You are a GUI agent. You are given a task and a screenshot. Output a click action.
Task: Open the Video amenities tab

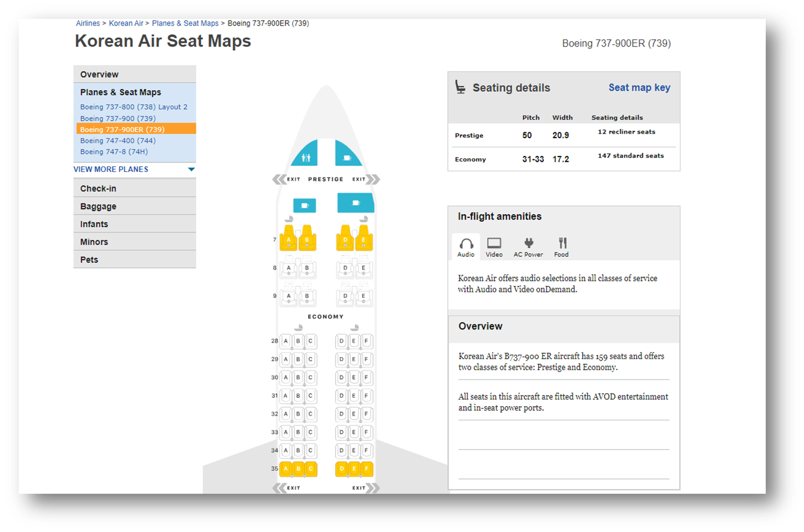[x=494, y=247]
